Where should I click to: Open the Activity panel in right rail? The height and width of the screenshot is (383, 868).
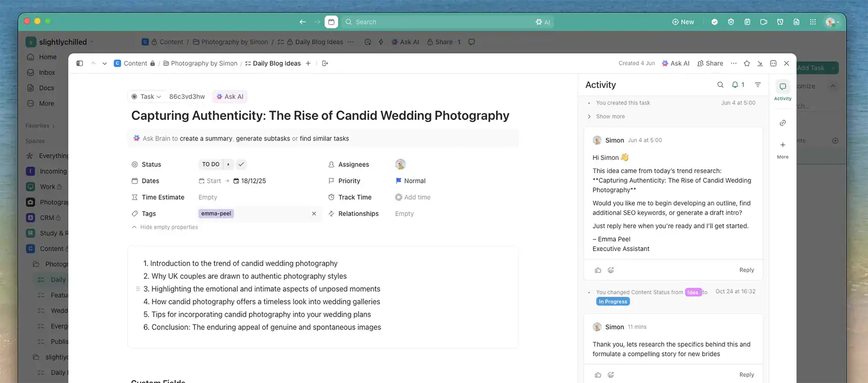pos(782,89)
